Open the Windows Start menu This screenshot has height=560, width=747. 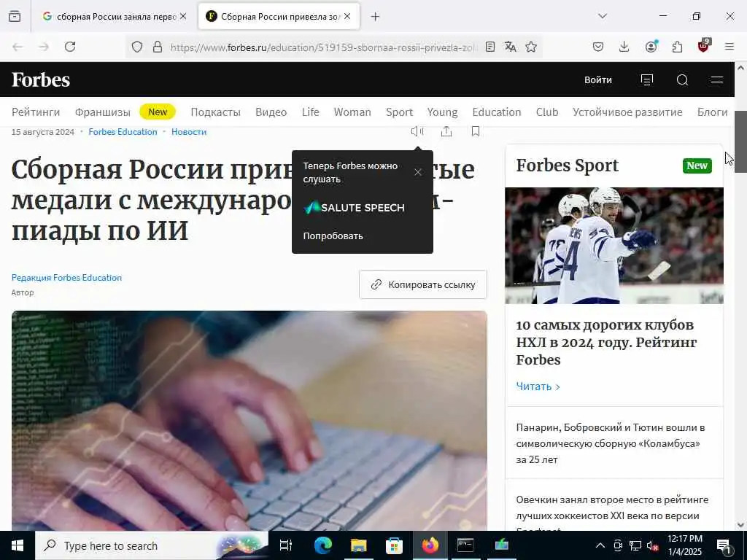point(18,545)
